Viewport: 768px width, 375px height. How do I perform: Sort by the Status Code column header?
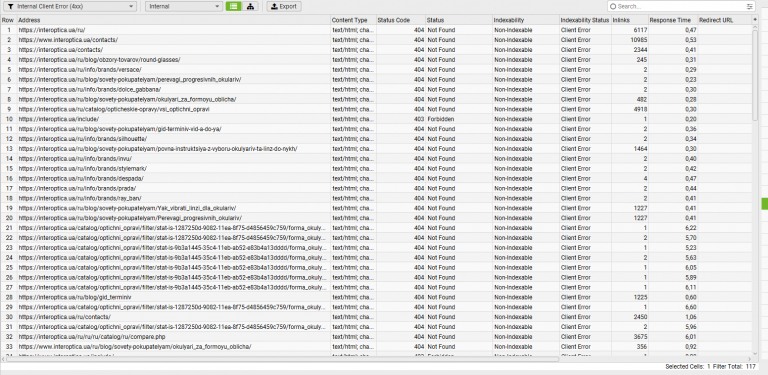(401, 20)
